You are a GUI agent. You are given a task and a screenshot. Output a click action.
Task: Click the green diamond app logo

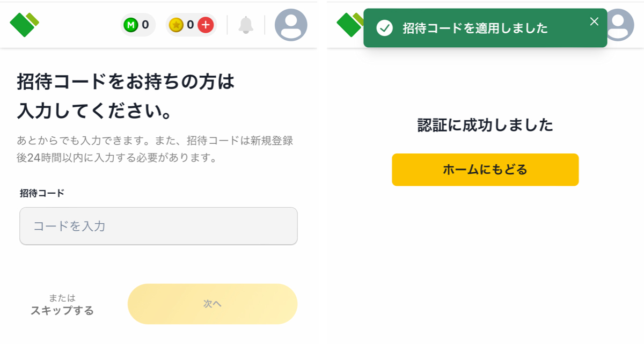[x=25, y=24]
